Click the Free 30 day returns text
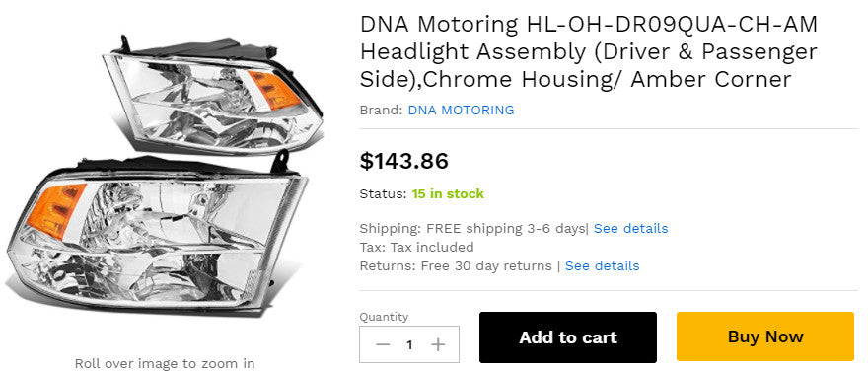The width and height of the screenshot is (868, 373). pos(486,266)
